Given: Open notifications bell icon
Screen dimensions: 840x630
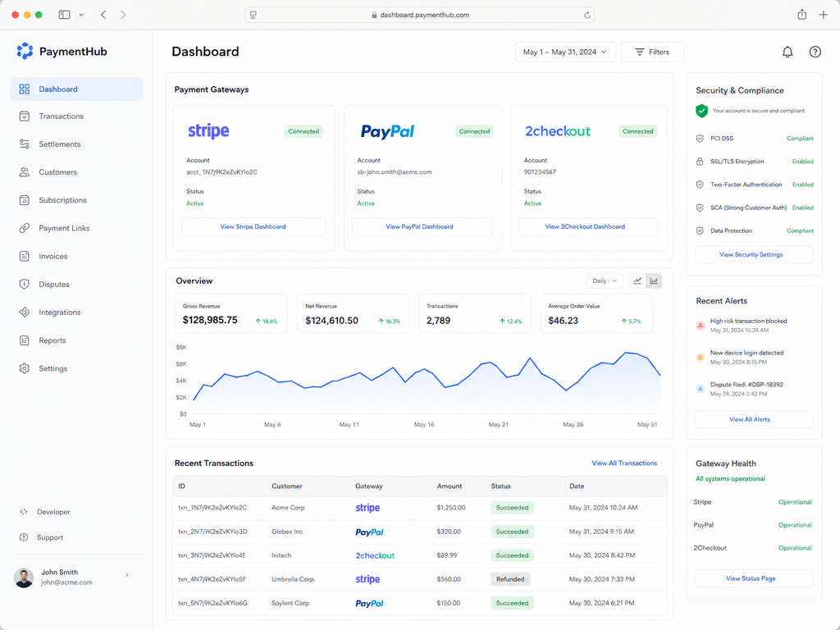Looking at the screenshot, I should click(x=787, y=52).
